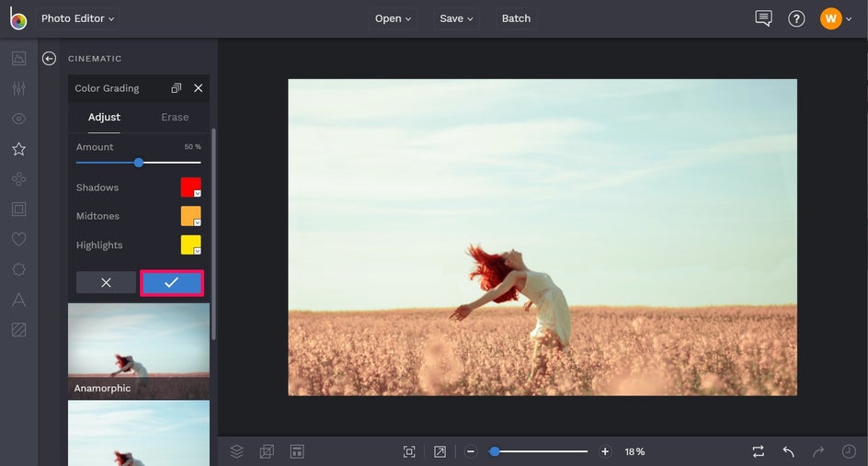Click the Batch button
Screen dimensions: 868x466
click(516, 18)
